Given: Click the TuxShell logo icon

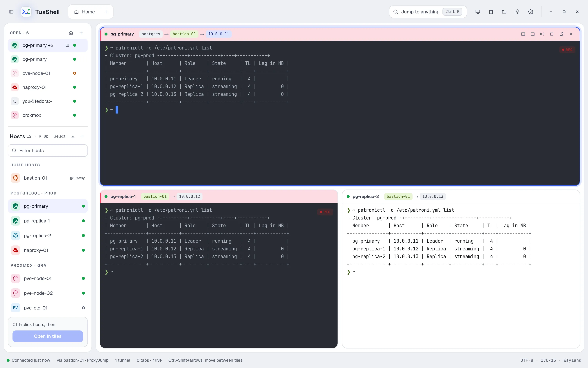Looking at the screenshot, I should [26, 12].
